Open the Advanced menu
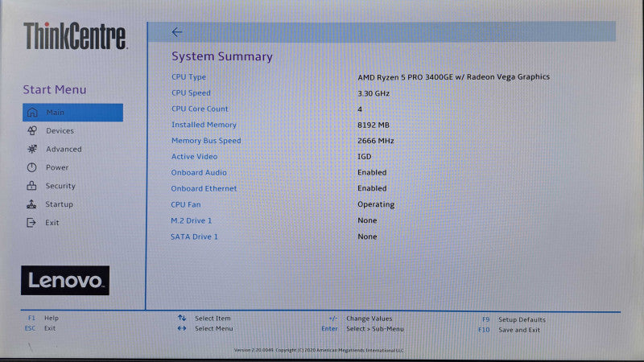The image size is (644, 362). 64,149
